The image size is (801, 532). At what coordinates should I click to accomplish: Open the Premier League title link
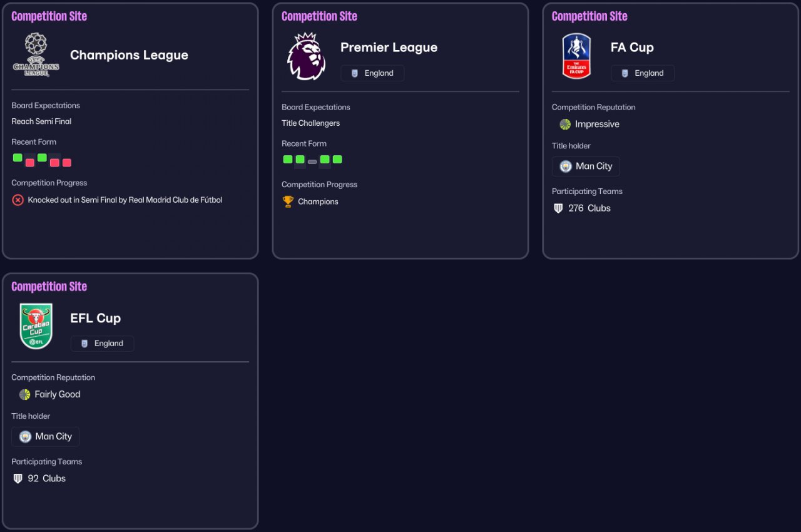(x=389, y=48)
